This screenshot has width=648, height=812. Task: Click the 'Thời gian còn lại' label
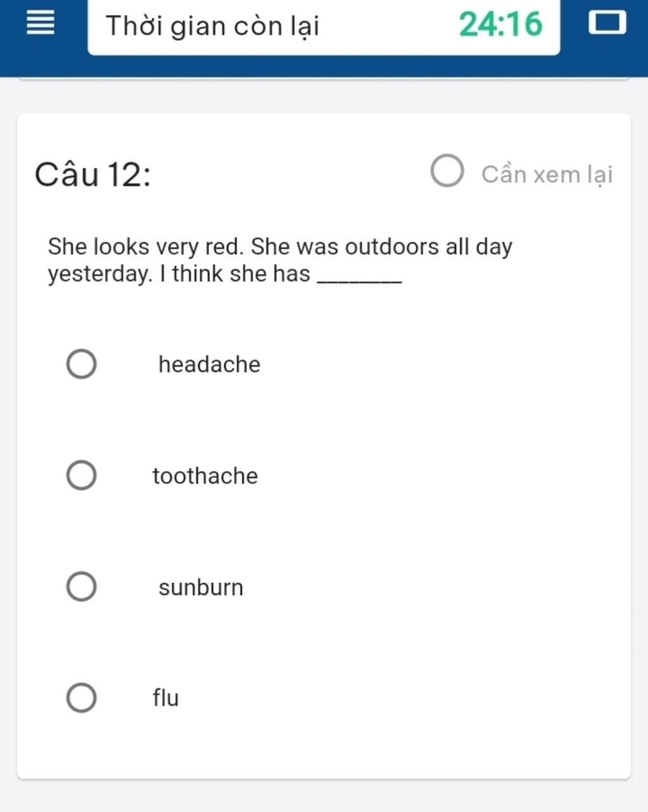(x=213, y=26)
